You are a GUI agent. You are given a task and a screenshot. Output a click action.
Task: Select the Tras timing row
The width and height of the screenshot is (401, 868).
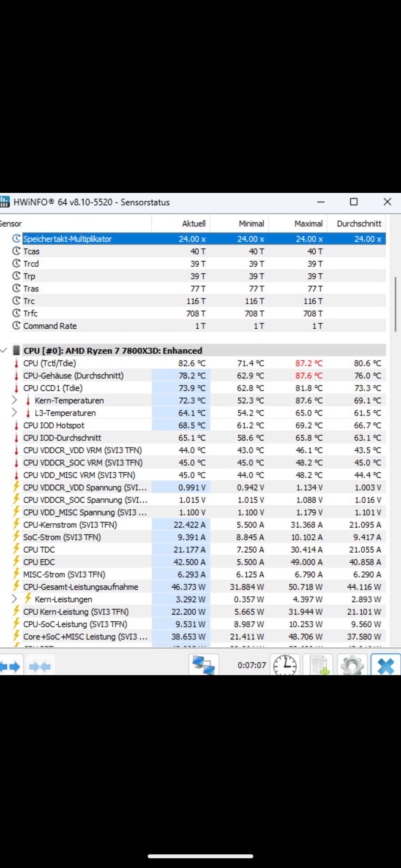click(x=198, y=288)
